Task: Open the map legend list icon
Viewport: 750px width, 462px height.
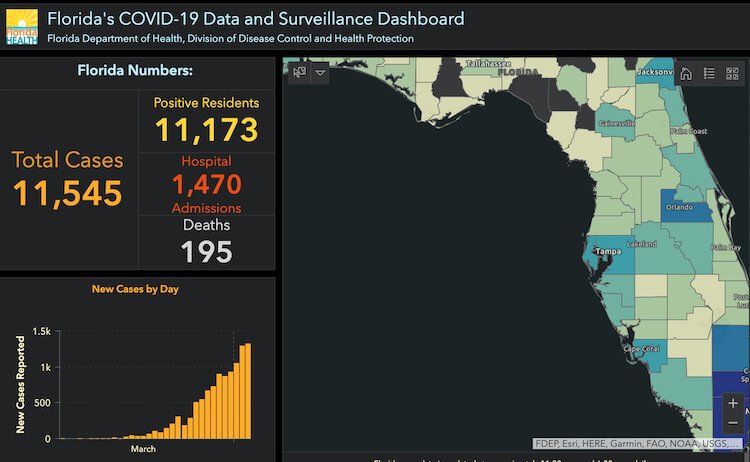Action: click(709, 73)
